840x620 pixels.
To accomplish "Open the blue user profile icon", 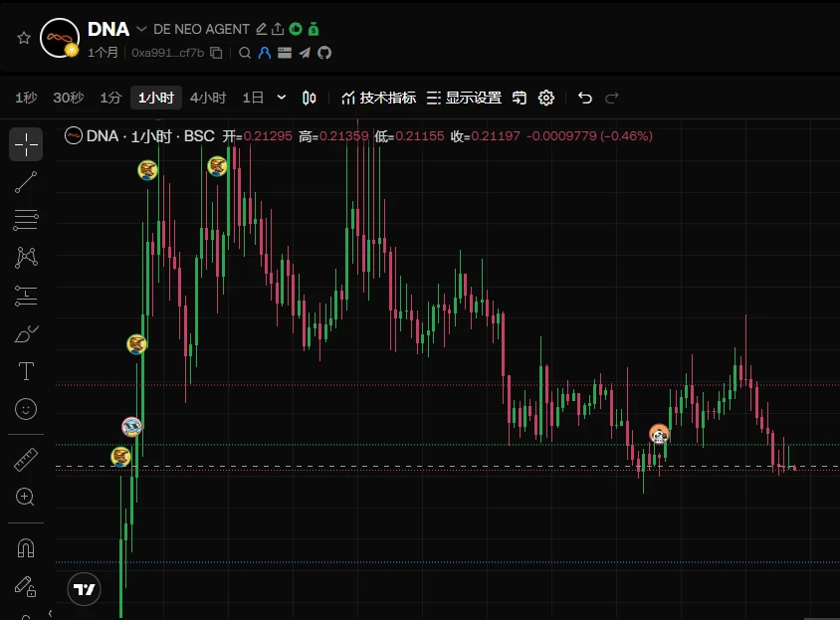I will pyautogui.click(x=265, y=53).
